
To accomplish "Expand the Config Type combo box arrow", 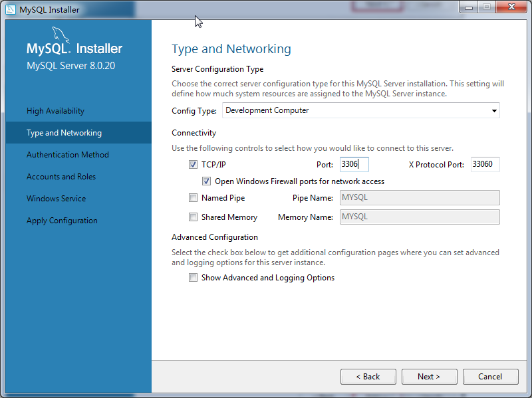I will pyautogui.click(x=494, y=110).
